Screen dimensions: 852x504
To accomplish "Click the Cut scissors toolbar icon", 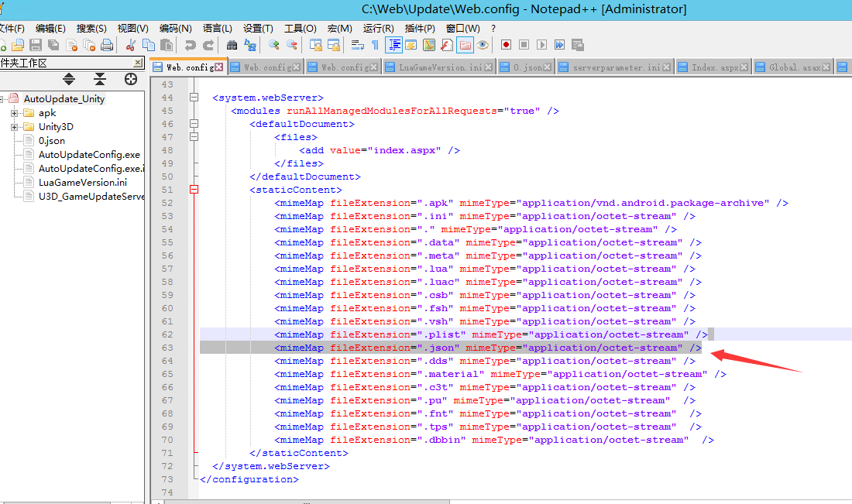I will click(x=130, y=45).
